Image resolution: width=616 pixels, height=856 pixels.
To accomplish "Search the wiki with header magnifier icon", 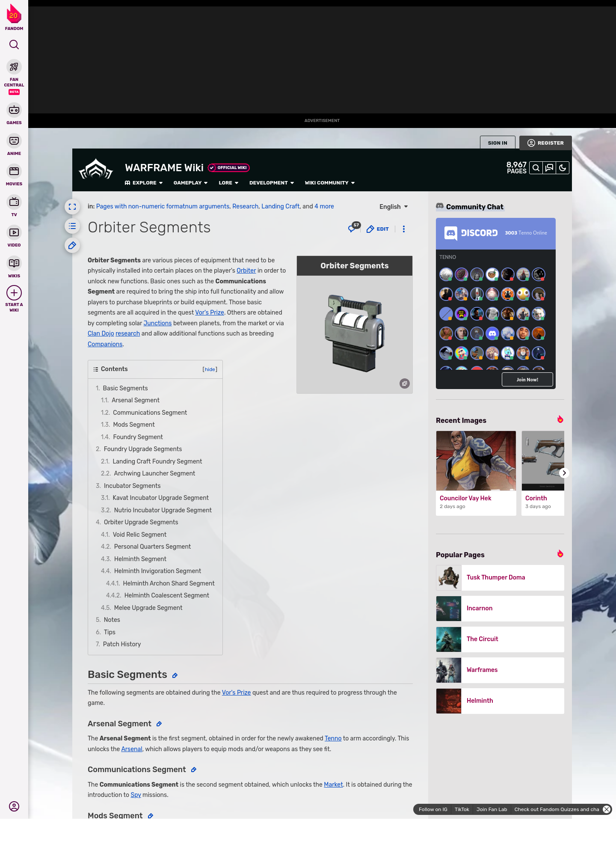I will (x=536, y=168).
